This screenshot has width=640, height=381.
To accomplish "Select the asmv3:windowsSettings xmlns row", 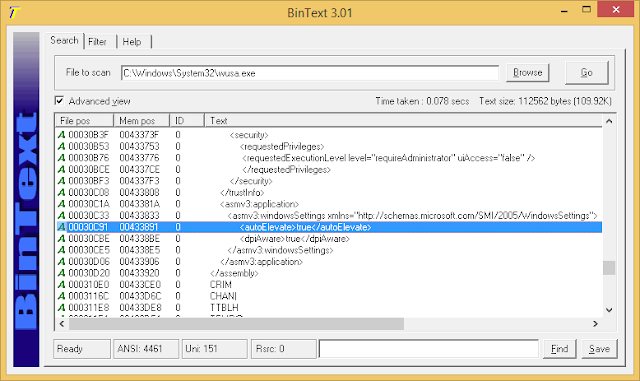I will pos(329,215).
